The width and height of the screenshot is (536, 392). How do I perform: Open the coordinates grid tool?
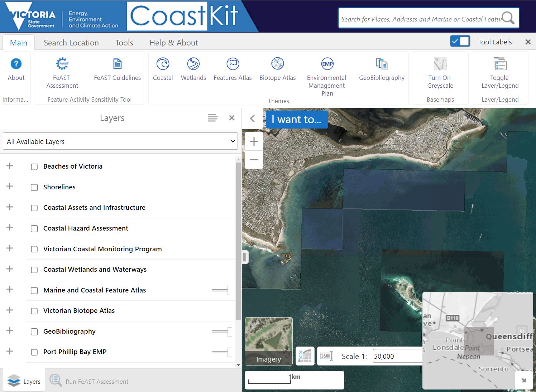click(x=305, y=356)
